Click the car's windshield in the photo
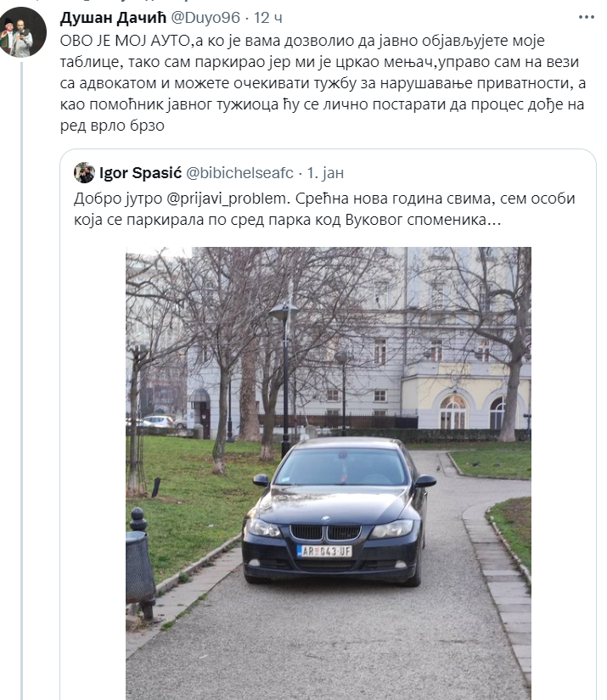The image size is (607, 700). tap(340, 468)
